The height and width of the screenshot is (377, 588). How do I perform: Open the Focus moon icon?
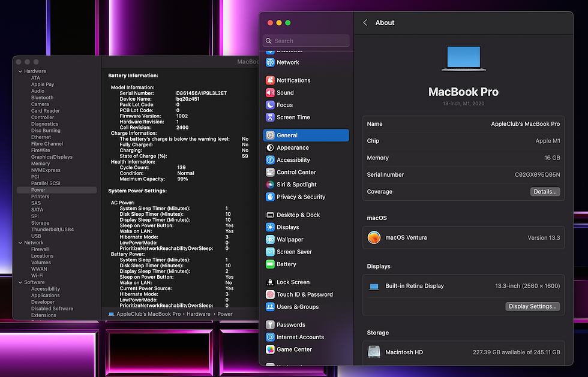coord(270,105)
